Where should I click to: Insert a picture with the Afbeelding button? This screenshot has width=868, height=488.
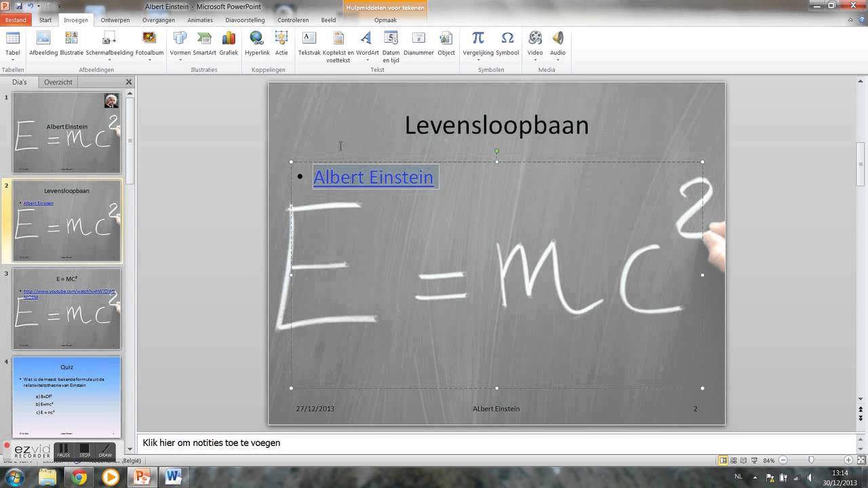pos(43,43)
